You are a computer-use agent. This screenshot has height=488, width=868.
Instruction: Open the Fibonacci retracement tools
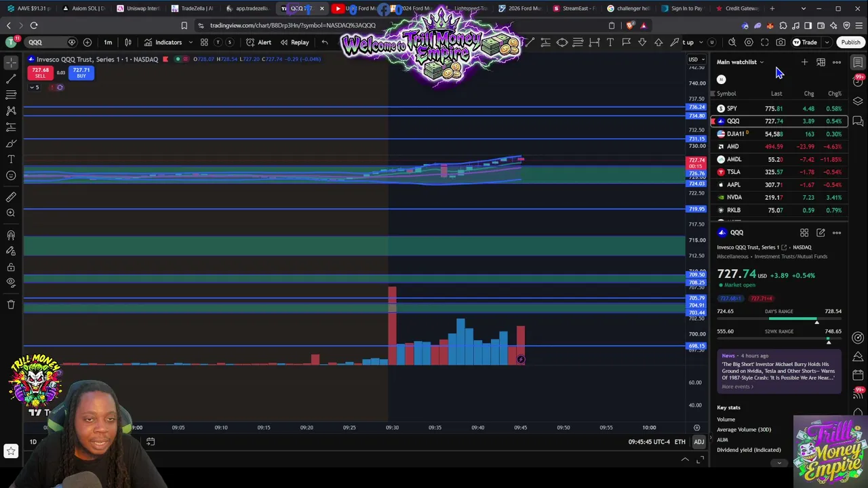pyautogui.click(x=11, y=95)
